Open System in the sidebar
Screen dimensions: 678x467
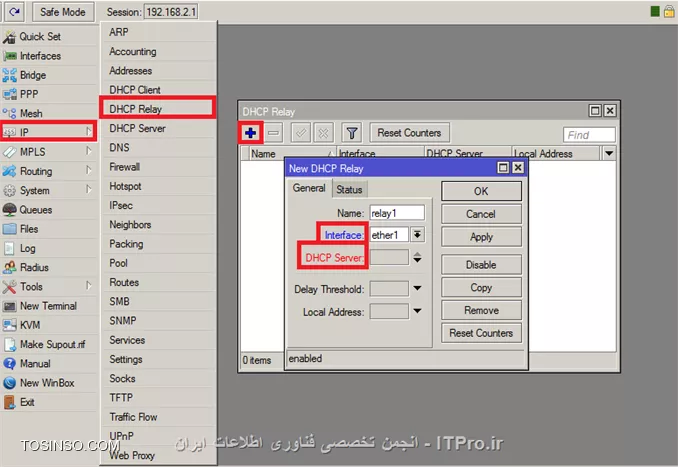click(x=48, y=190)
